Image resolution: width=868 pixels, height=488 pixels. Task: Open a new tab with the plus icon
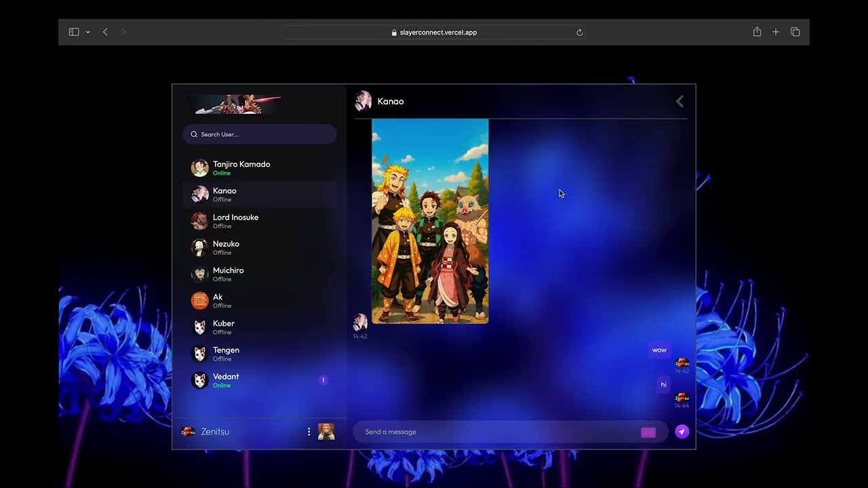pos(776,32)
